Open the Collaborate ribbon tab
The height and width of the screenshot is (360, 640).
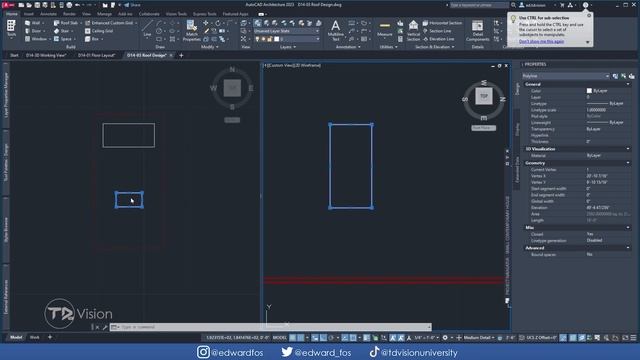point(149,14)
